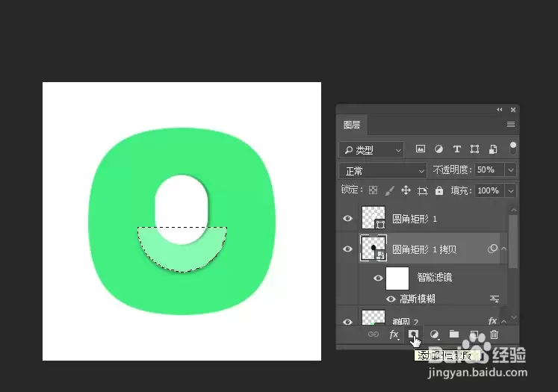Filter layers by pixel image icon
The height and width of the screenshot is (392, 558).
click(421, 149)
